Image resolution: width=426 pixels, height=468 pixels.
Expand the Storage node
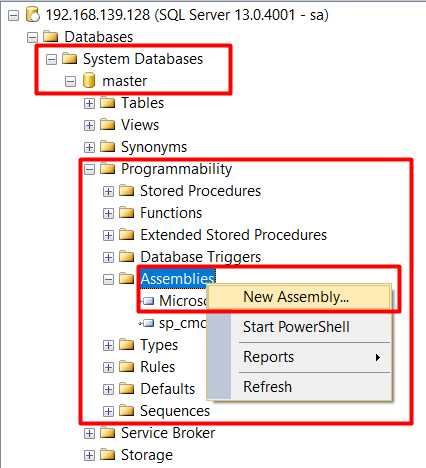click(x=89, y=455)
